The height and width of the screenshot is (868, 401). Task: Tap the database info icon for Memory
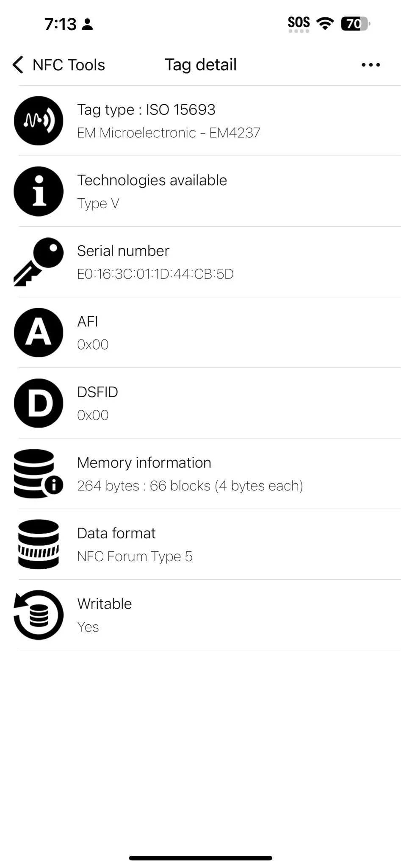(39, 473)
